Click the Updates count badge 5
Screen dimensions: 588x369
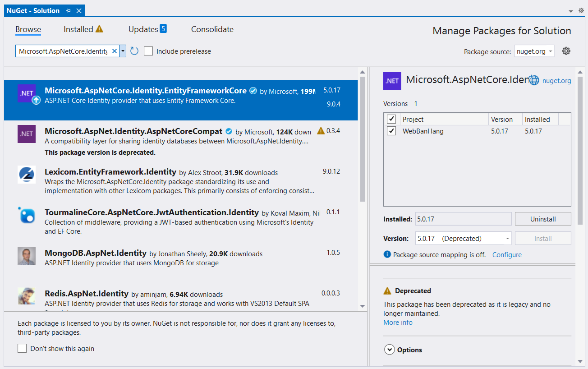pos(163,29)
